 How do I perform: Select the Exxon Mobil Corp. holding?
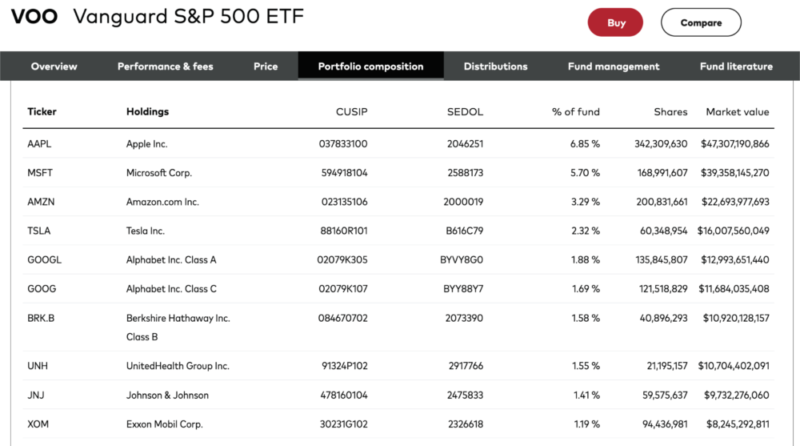tap(165, 424)
